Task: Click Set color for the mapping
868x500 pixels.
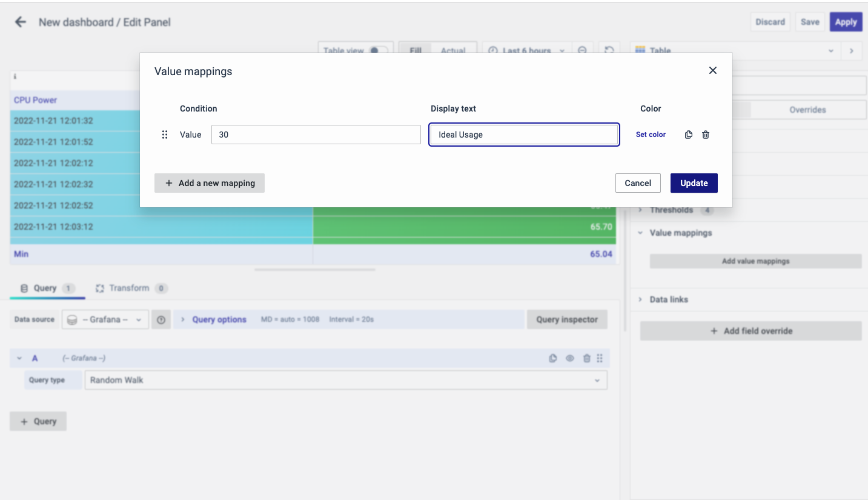Action: coord(651,135)
